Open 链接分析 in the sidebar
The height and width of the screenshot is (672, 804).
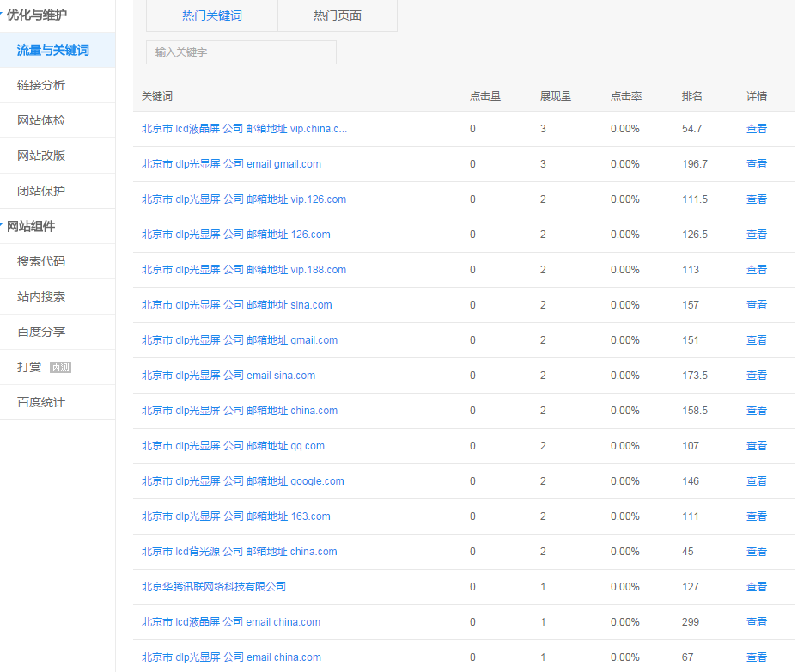41,85
